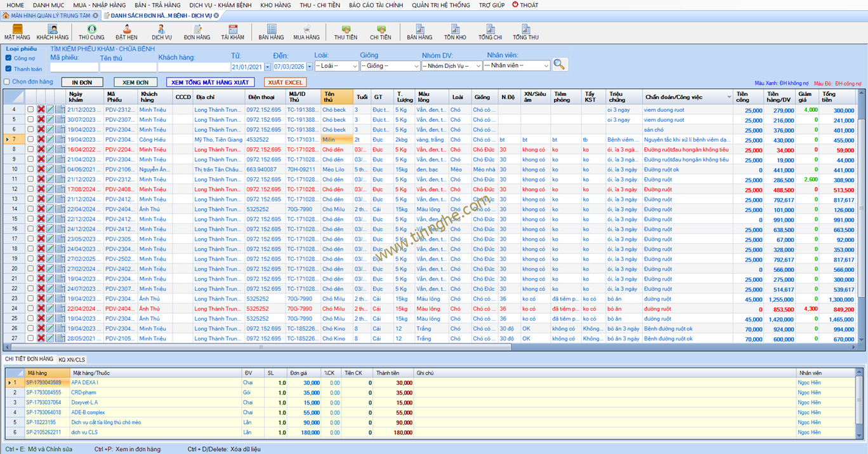This screenshot has width=868, height=454.
Task: Click red X delete icon in row 7
Action: tap(41, 140)
